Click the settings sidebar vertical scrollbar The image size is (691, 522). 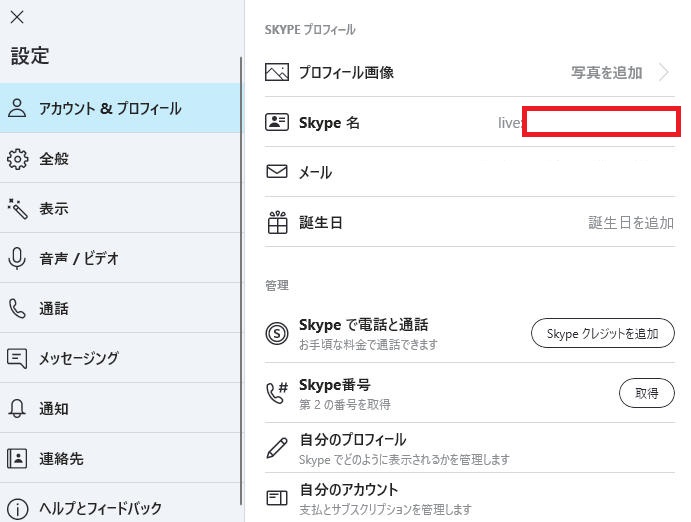241,281
